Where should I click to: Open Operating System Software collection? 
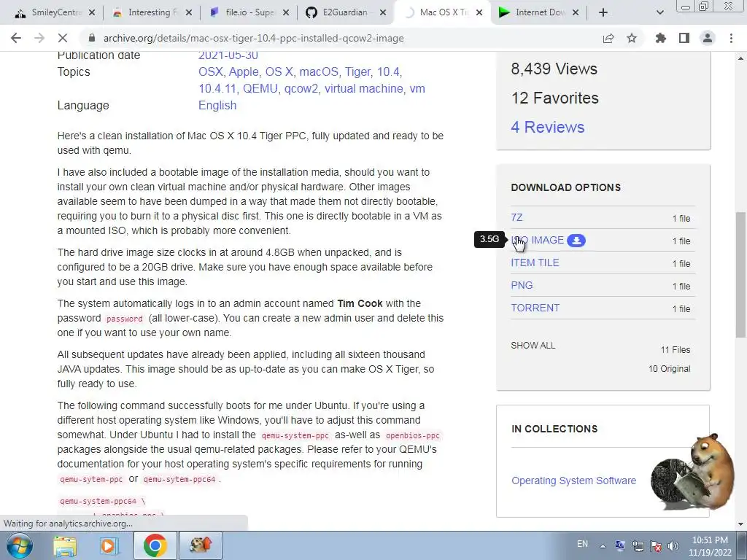573,481
